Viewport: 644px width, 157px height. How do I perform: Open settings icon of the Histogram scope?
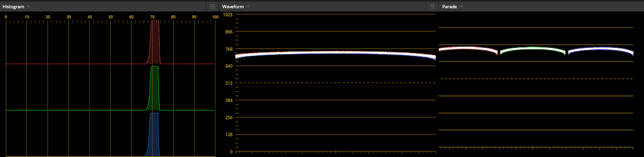[213, 6]
